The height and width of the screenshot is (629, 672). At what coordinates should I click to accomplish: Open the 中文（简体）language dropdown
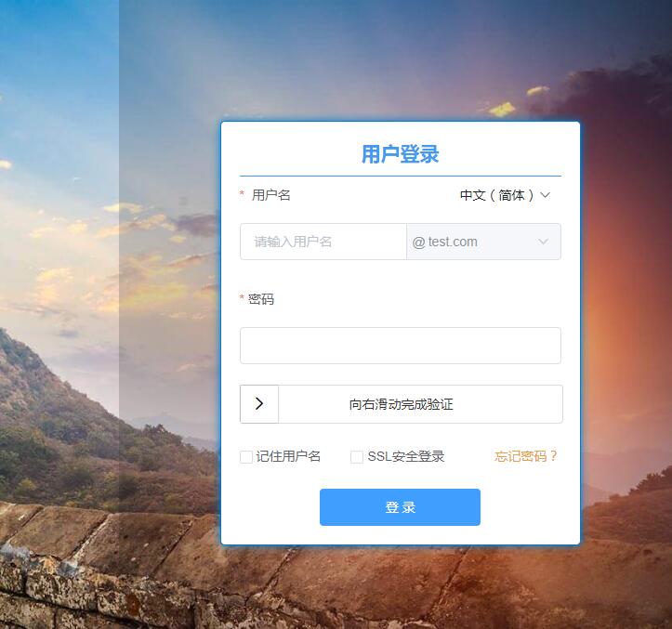coord(505,195)
